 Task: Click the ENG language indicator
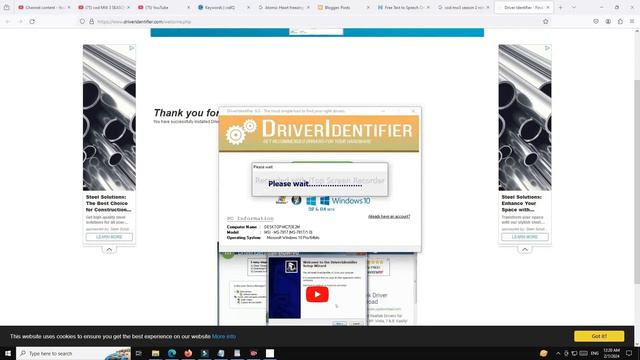click(x=594, y=353)
